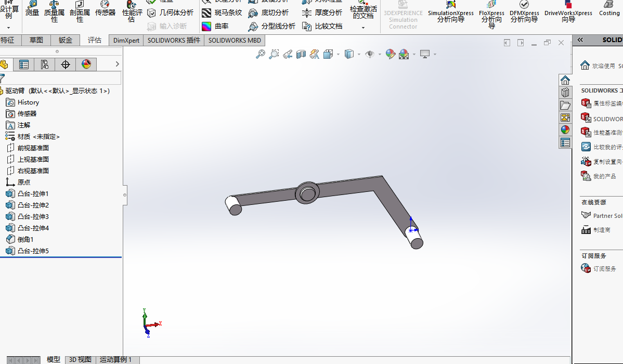
Task: Open the DimXpertManager panel tab
Action: pyautogui.click(x=66, y=64)
